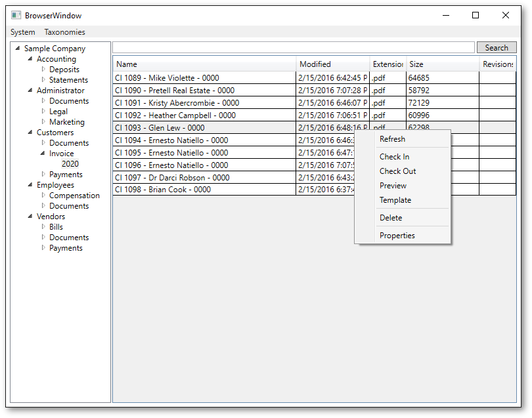Select Documents under Customers
Screen dimensions: 532x418
click(x=69, y=142)
